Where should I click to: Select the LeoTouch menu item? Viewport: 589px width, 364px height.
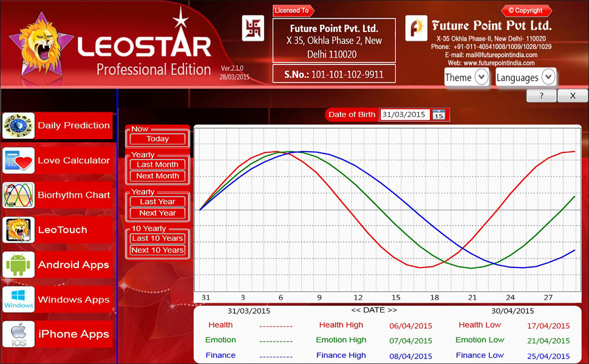coord(73,230)
